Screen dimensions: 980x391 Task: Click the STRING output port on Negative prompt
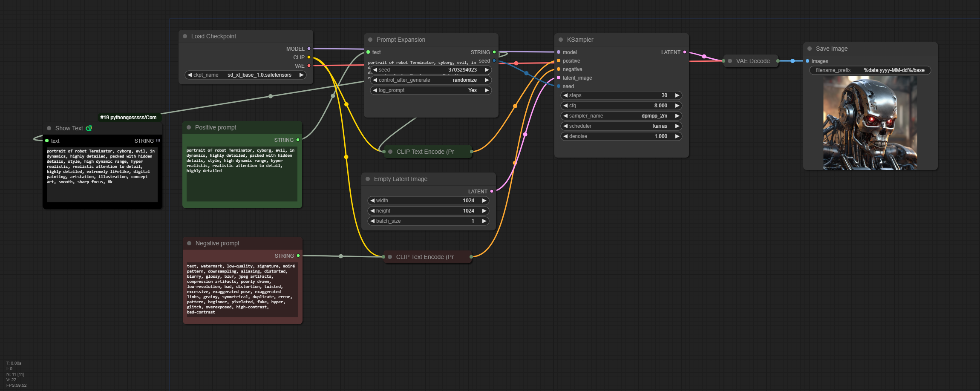pyautogui.click(x=298, y=256)
